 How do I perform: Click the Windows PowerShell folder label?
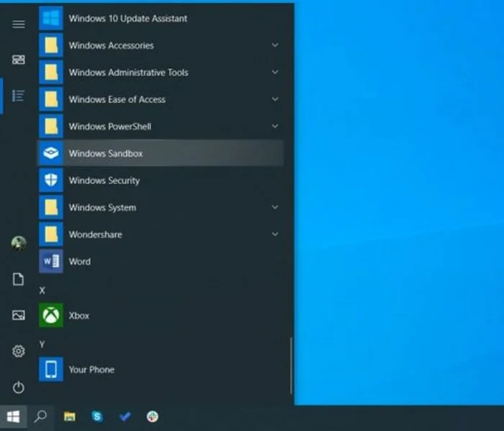coord(110,127)
